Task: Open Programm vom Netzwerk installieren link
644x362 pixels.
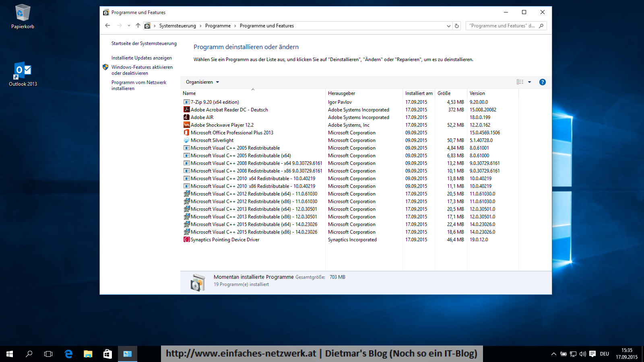Action: pyautogui.click(x=139, y=85)
